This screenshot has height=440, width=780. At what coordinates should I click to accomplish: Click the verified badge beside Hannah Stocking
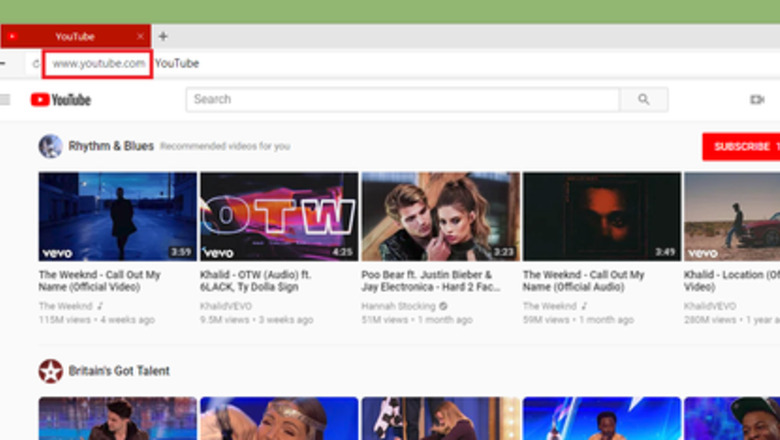point(443,306)
